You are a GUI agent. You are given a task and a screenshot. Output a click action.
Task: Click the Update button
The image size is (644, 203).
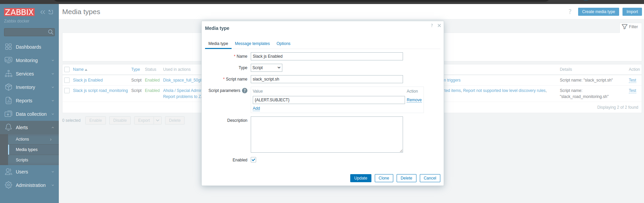[361, 178]
